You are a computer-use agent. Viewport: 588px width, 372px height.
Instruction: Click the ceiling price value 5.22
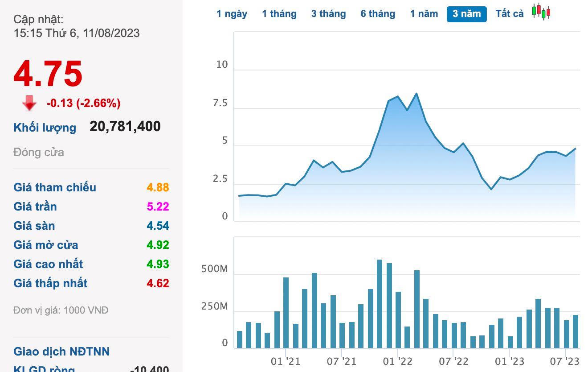(x=158, y=207)
